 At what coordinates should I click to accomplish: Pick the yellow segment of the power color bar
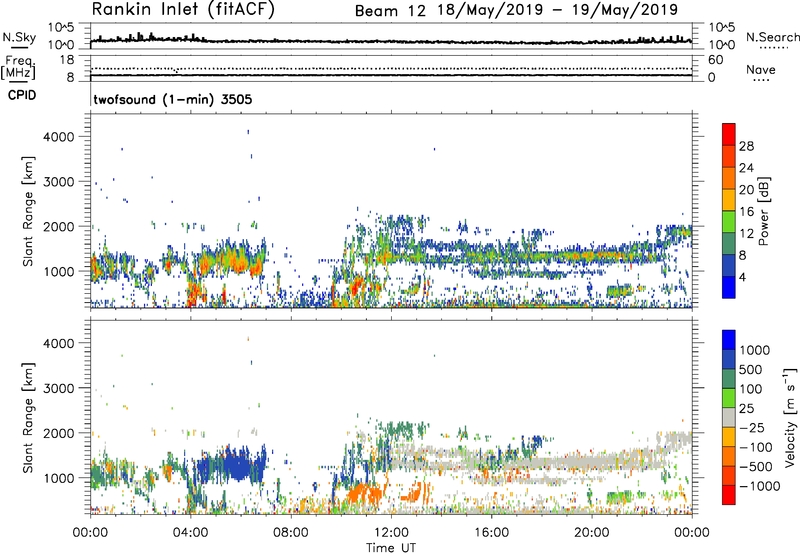tap(729, 200)
